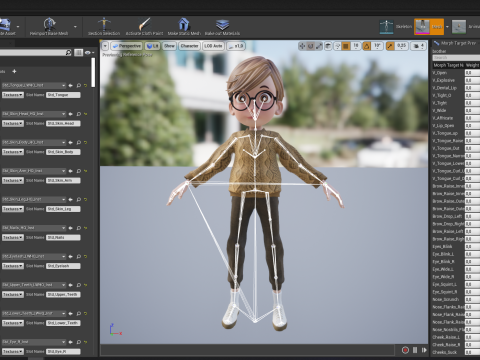Screen dimensions: 480x360
Task: Open the Reimport Base Mesh options arrow
Action: (75, 27)
